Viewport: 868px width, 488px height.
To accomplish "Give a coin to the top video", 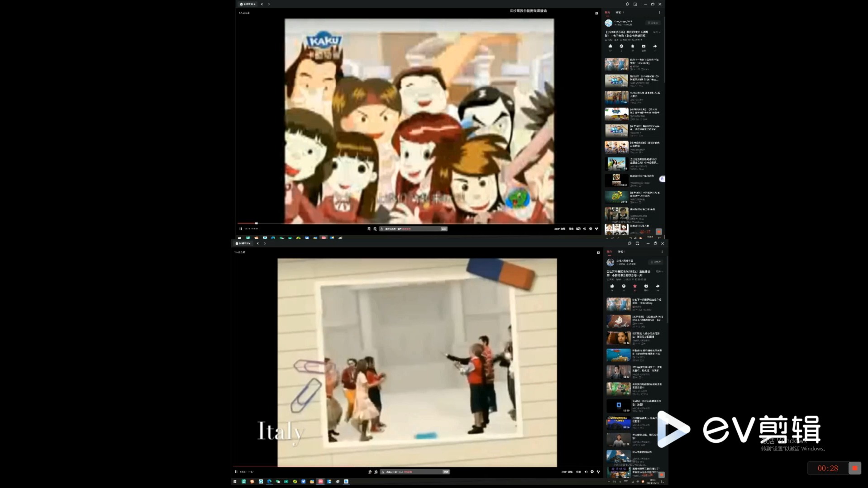I will (x=621, y=46).
